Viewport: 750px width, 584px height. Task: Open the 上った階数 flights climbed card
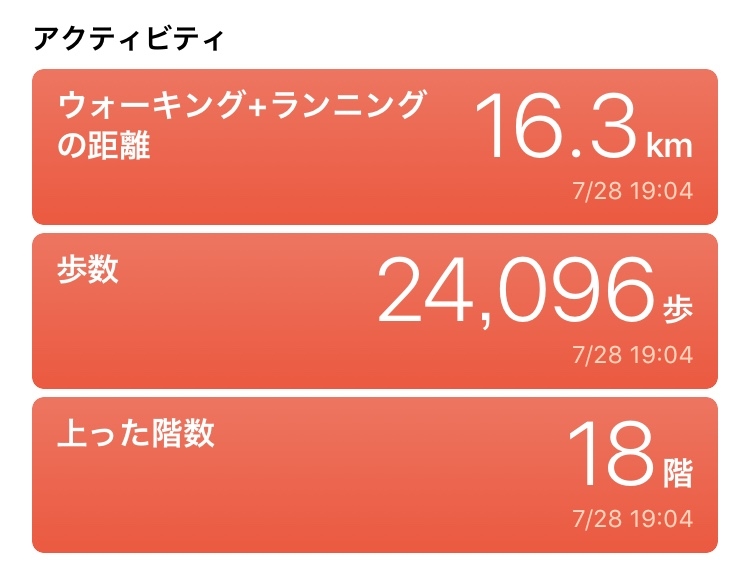click(375, 475)
